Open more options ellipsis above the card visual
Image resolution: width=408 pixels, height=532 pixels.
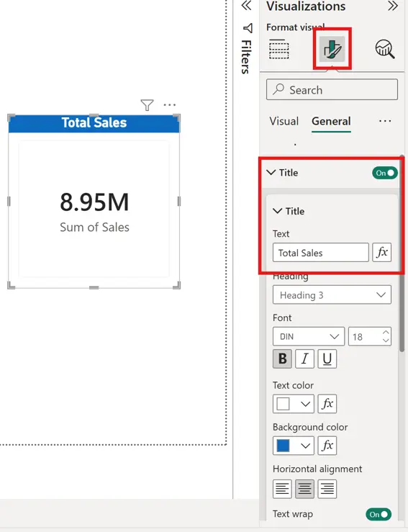click(170, 105)
